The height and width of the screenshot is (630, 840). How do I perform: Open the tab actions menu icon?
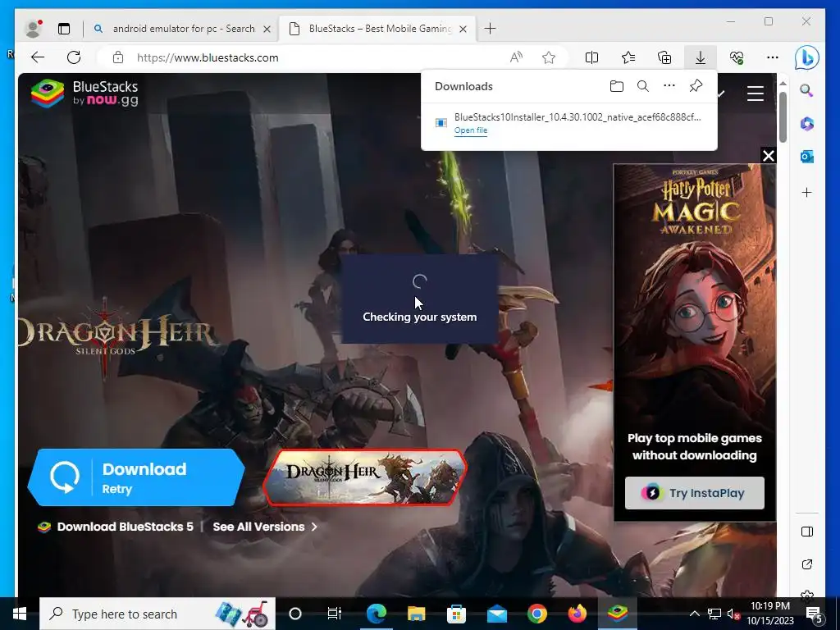64,29
